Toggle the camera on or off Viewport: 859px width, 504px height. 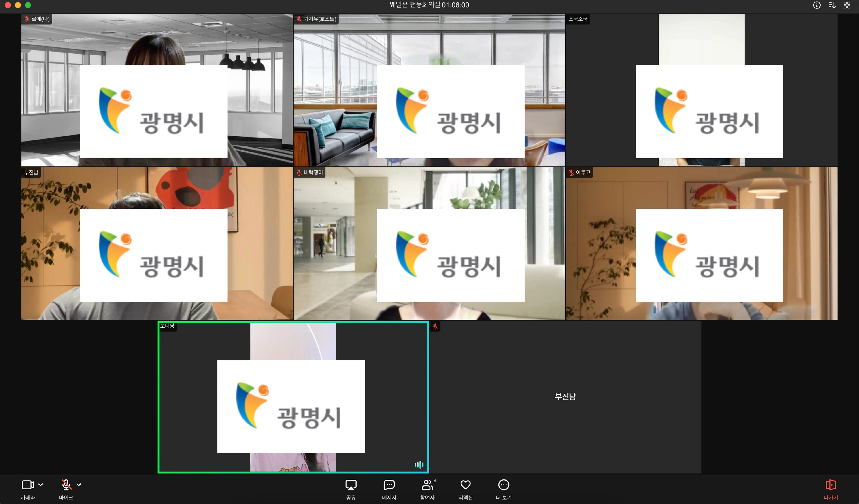point(28,485)
